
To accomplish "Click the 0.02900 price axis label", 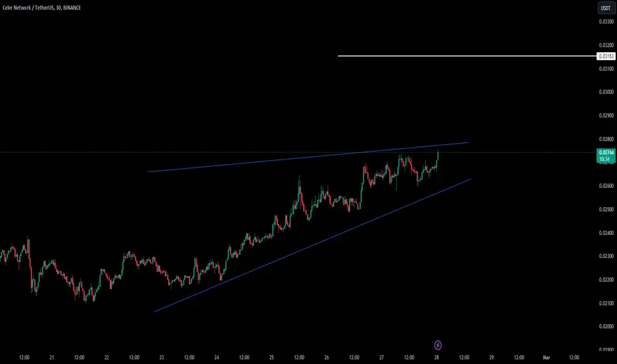I will pos(606,116).
